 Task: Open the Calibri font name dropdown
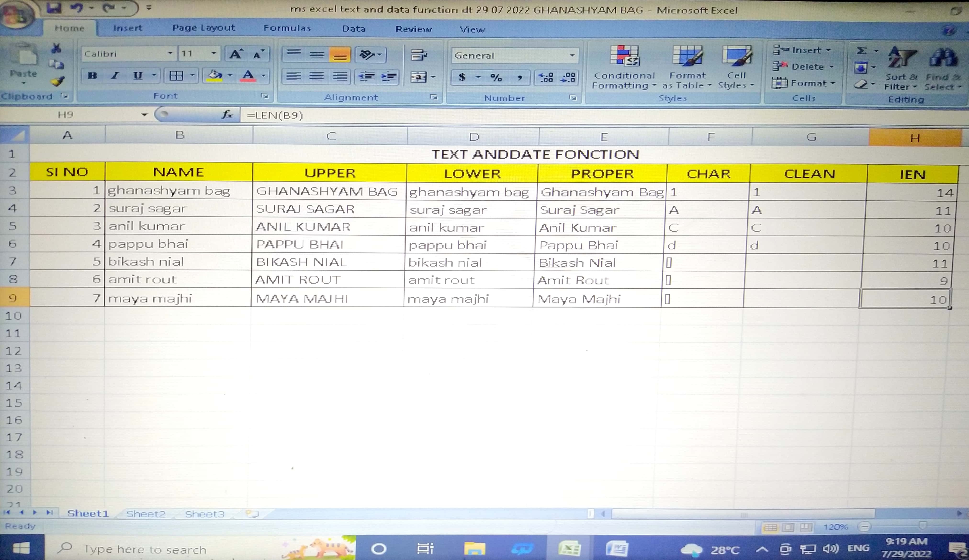tap(170, 53)
